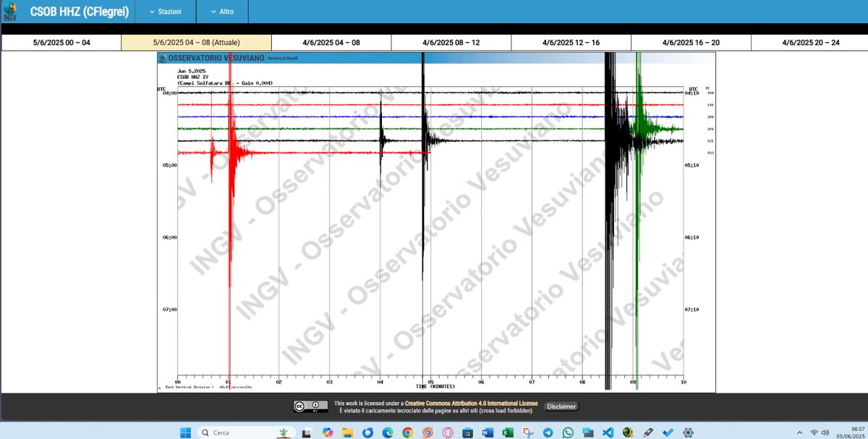This screenshot has width=868, height=439.
Task: Click the Windows Start button
Action: tap(185, 432)
